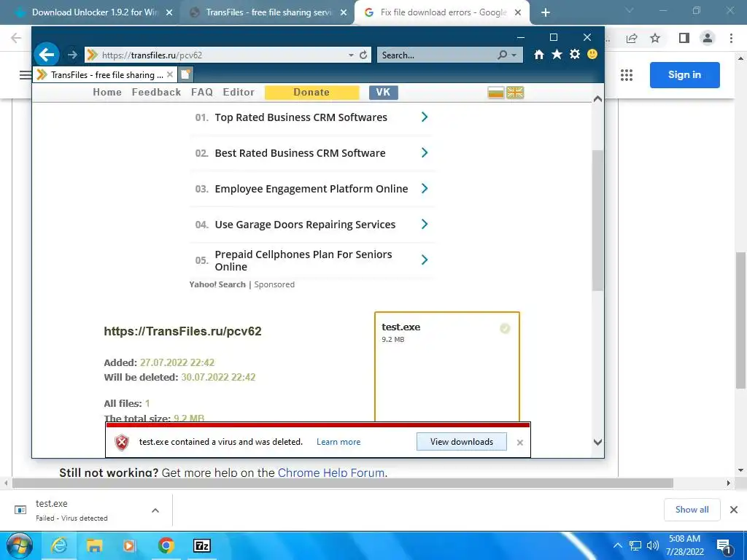Click chevron beside Top Rated Business CRM Softwares

coord(425,117)
